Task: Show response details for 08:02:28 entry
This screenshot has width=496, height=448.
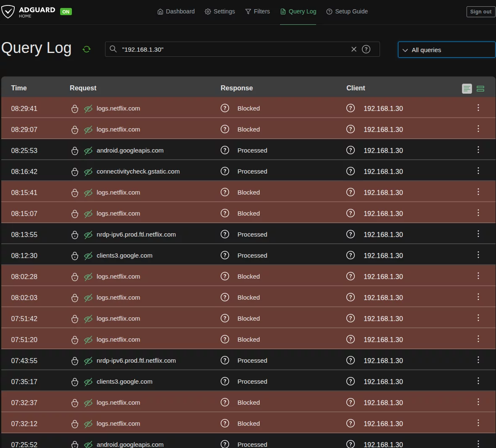Action: pyautogui.click(x=224, y=277)
